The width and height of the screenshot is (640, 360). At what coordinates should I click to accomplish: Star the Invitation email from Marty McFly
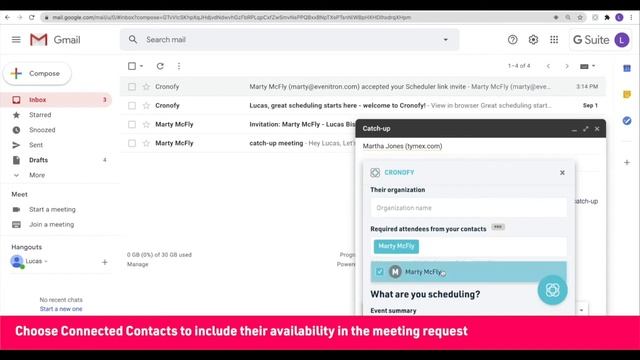tap(146, 124)
